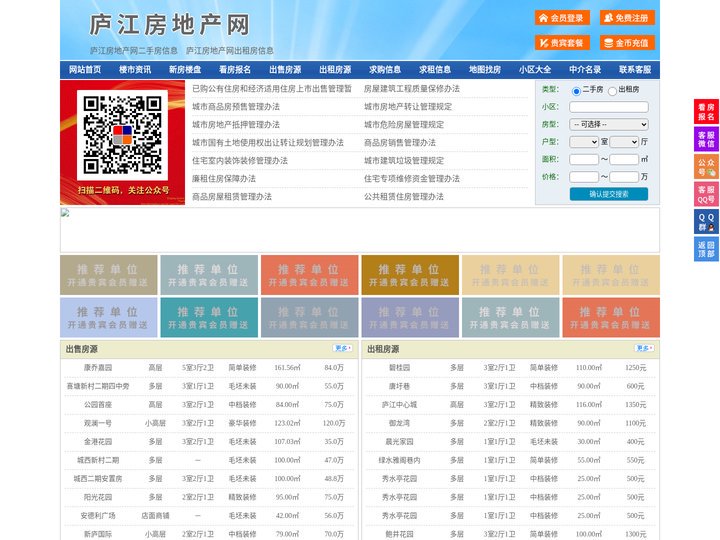Open the 商品房屋租赁管理办法 link
This screenshot has height=540, width=720.
pyautogui.click(x=232, y=197)
